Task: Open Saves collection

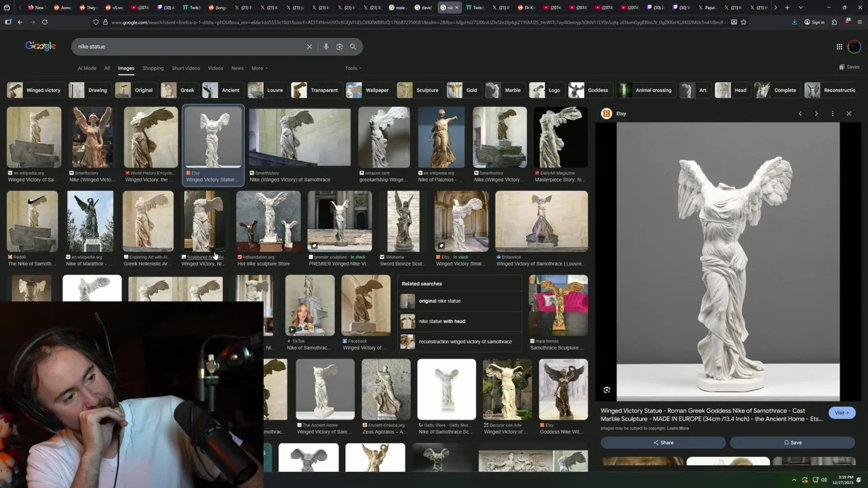Action: tap(849, 67)
